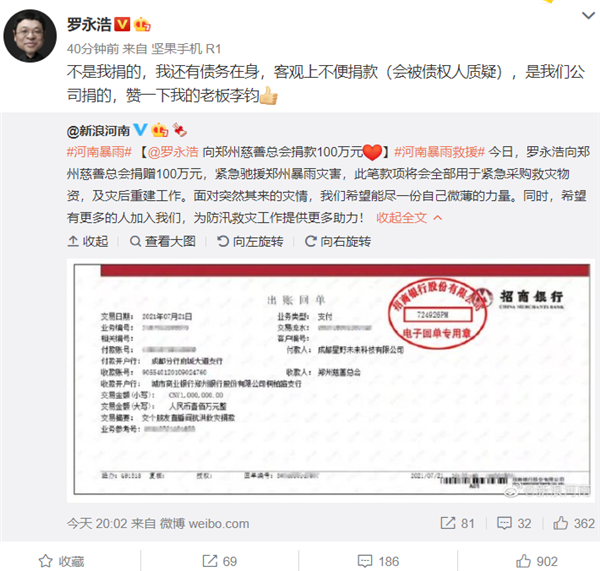Open the comments with count 186
The height and width of the screenshot is (571, 600).
[x=378, y=561]
